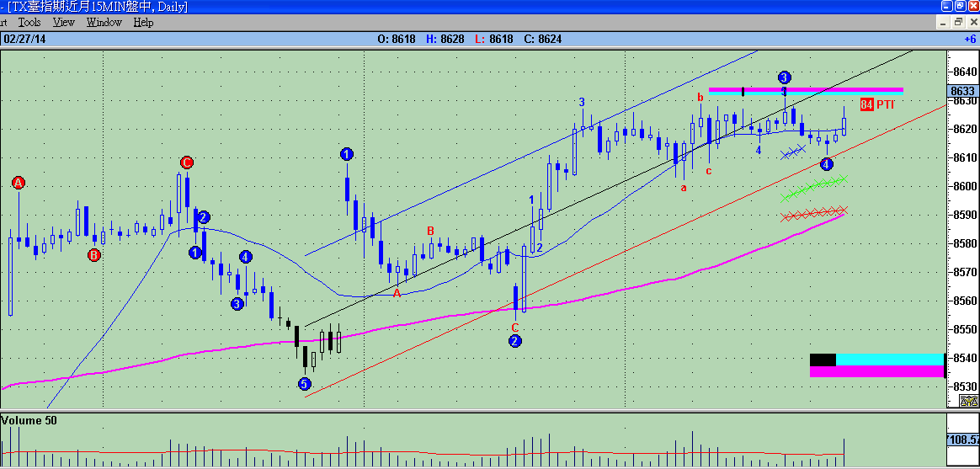The image size is (980, 469).
Task: Select circled 2 marker just under circled C
Action: [x=203, y=217]
